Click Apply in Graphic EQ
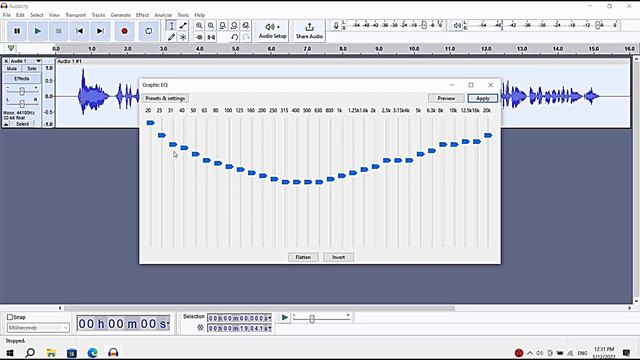 click(482, 98)
